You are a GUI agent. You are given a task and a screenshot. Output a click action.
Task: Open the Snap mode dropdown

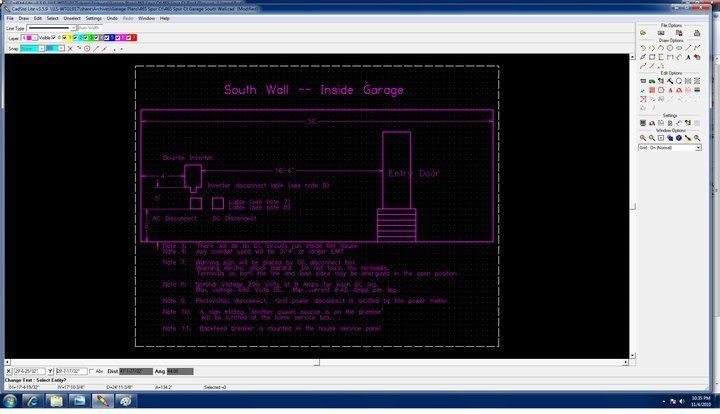click(x=42, y=47)
